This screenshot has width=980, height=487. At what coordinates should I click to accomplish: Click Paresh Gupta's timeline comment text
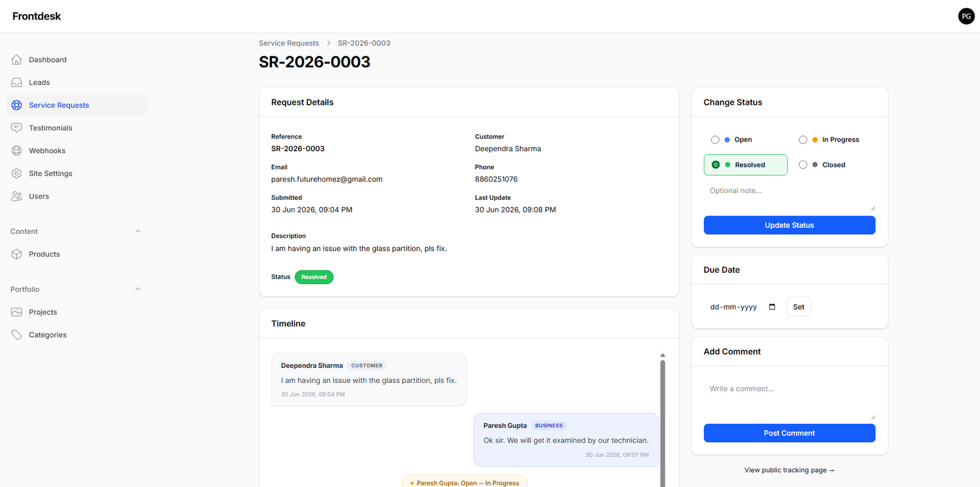pos(565,440)
